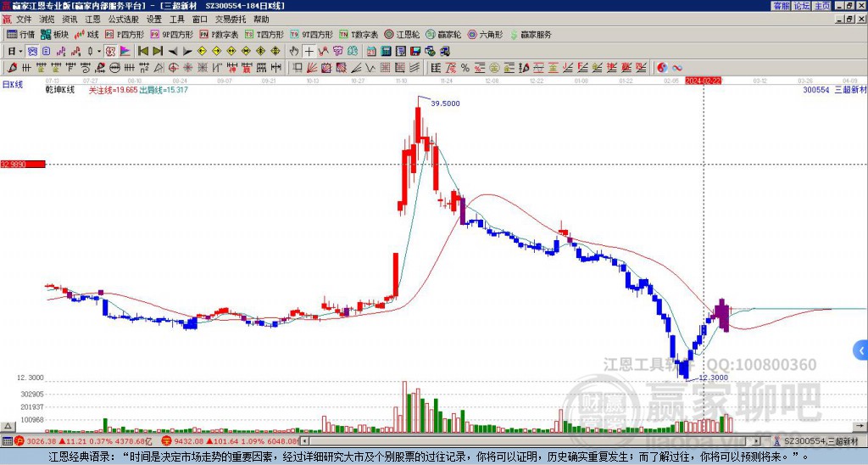Open the 设置 menu
This screenshot has width=868, height=465.
(x=154, y=20)
